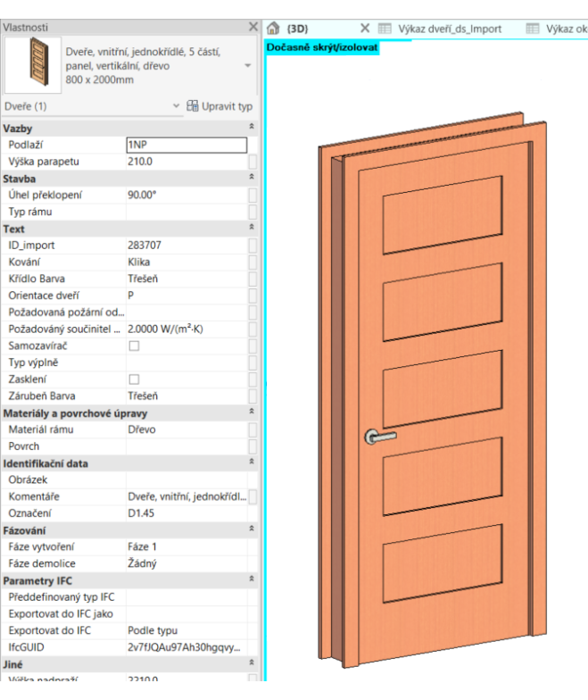Close the Vlastnosti properties panel
The height and width of the screenshot is (700, 588).
tap(253, 28)
